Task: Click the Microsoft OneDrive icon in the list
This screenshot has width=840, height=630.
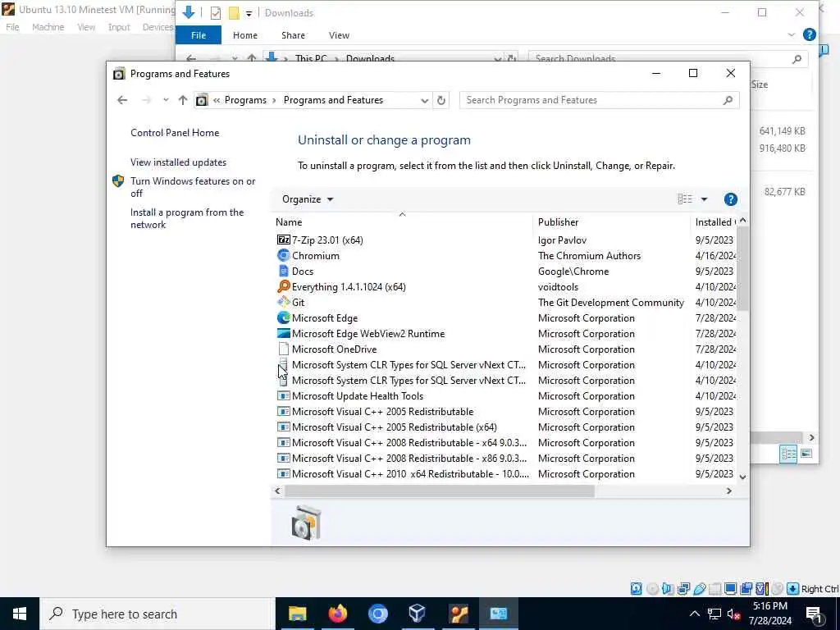Action: [x=283, y=349]
